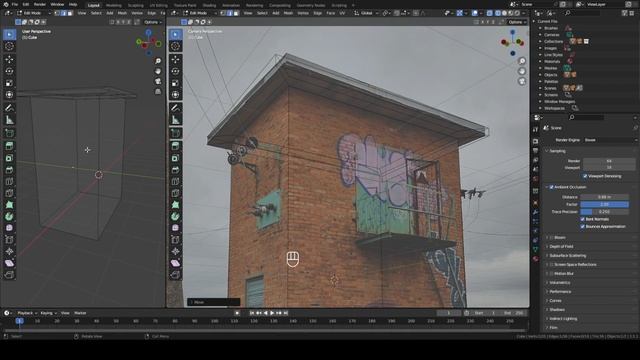Click the play button in the timeline
Screen dimensions: 640x360
coord(272,313)
